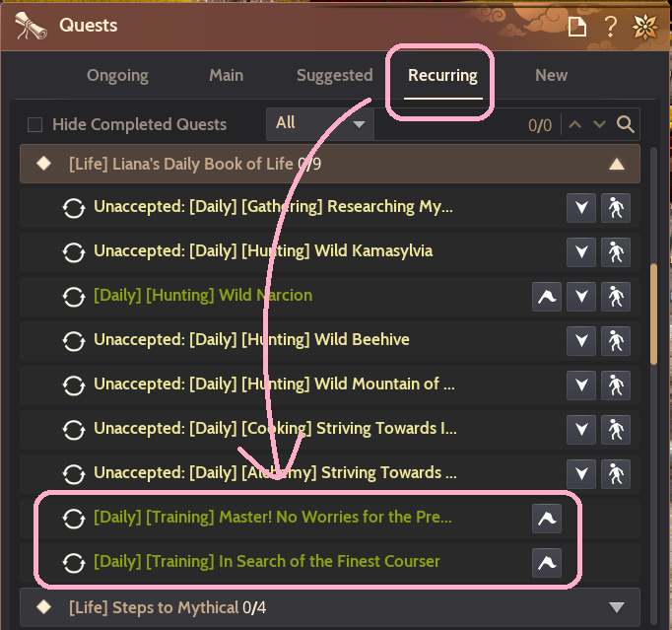Image resolution: width=672 pixels, height=630 pixels.
Task: Click the search magnifier icon
Action: [x=625, y=124]
